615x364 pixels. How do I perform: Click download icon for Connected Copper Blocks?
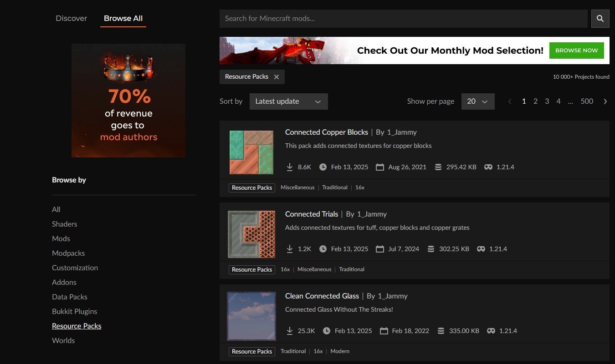pos(290,167)
